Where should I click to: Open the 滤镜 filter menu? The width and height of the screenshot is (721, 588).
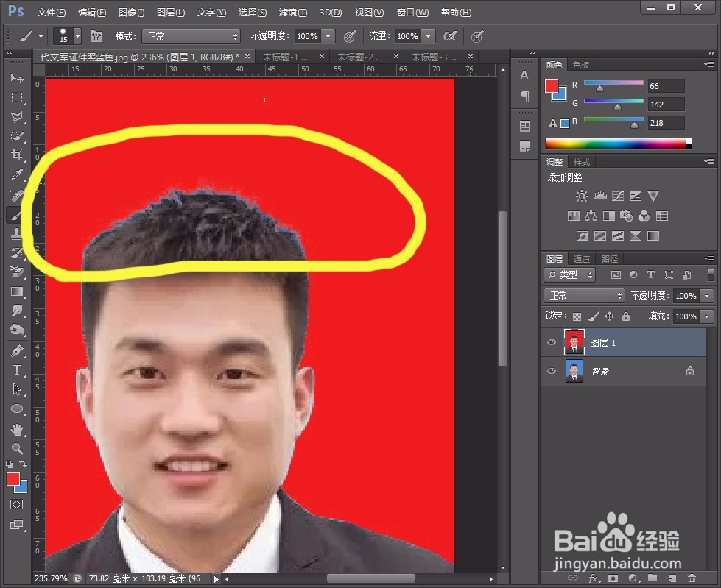pos(292,12)
